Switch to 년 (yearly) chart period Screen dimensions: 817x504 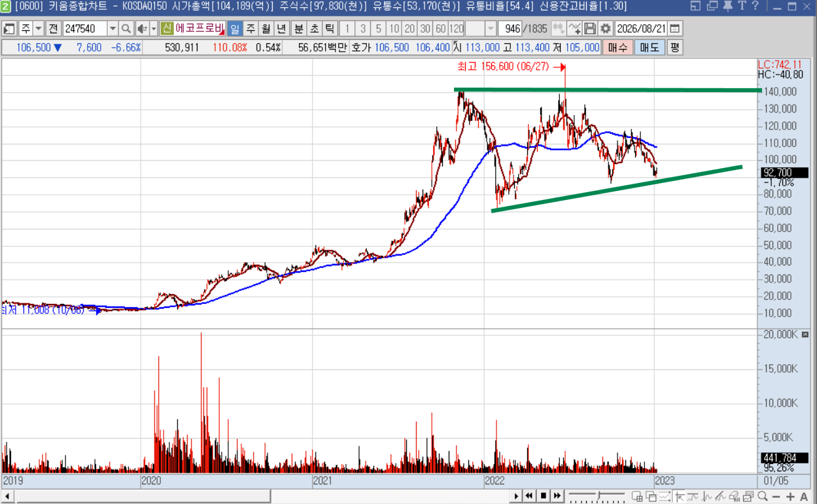[282, 29]
